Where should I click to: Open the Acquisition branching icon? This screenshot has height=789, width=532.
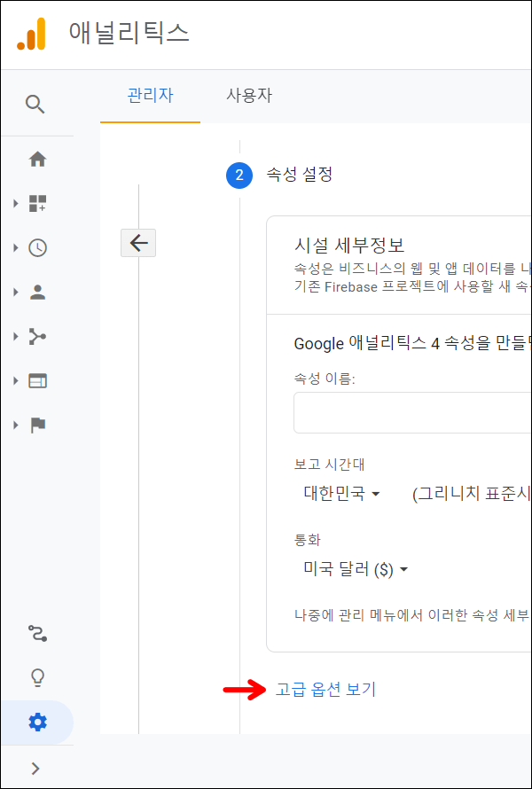38,336
